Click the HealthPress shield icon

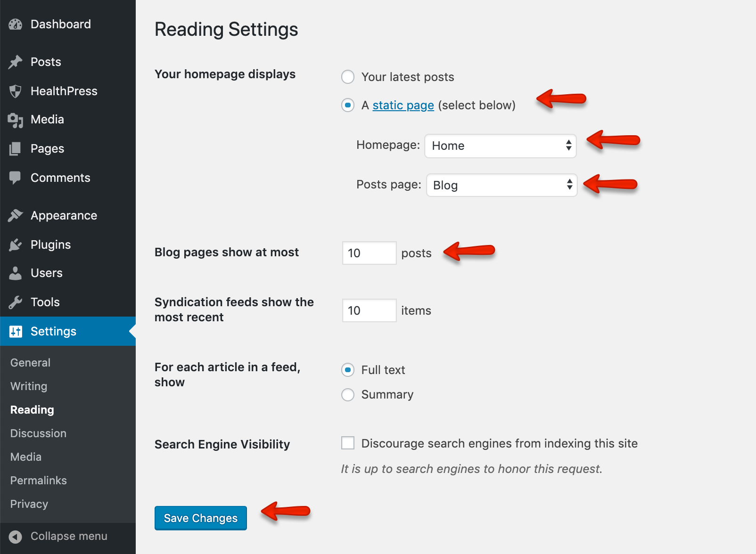click(x=16, y=91)
